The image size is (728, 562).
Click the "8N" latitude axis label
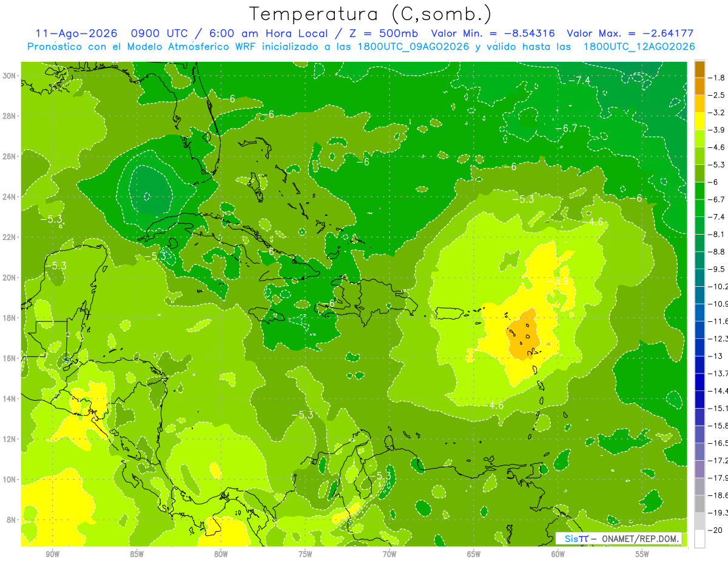[12, 520]
